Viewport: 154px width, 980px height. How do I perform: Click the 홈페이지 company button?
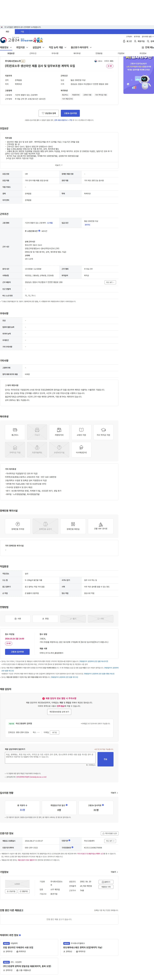tap(106, 882)
